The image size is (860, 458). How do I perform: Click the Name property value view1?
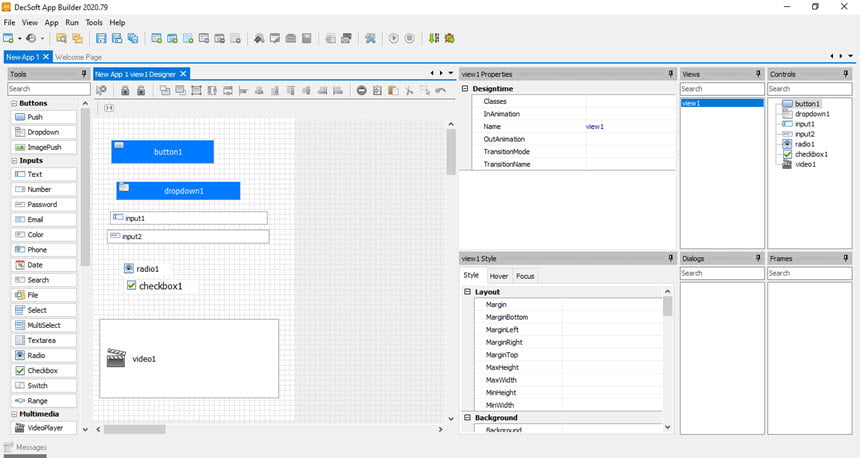tap(595, 127)
